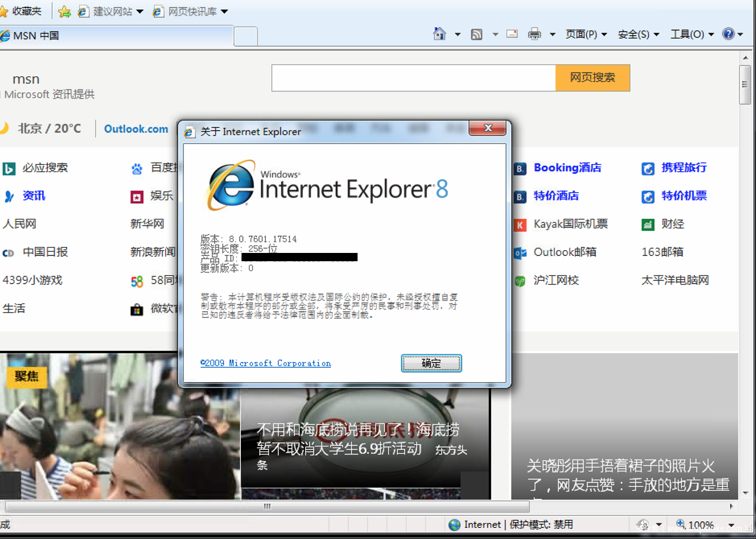Open the zoom level 100% dropdown arrow
The width and height of the screenshot is (756, 539).
click(x=731, y=525)
